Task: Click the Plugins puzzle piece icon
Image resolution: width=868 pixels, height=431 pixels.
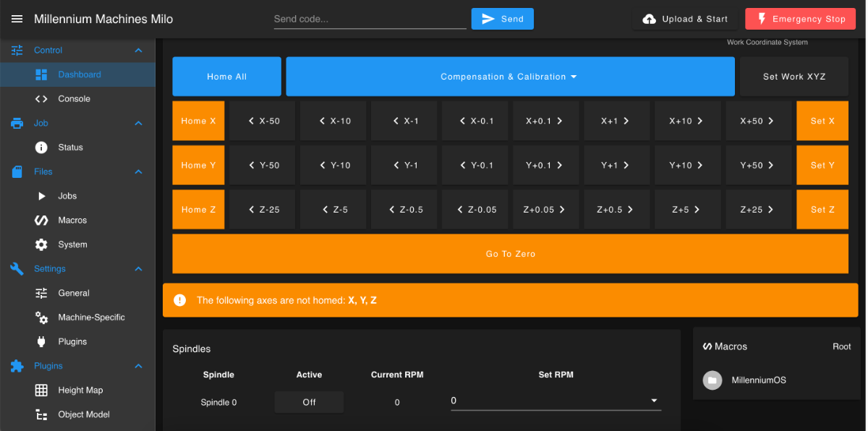Action: (x=17, y=366)
